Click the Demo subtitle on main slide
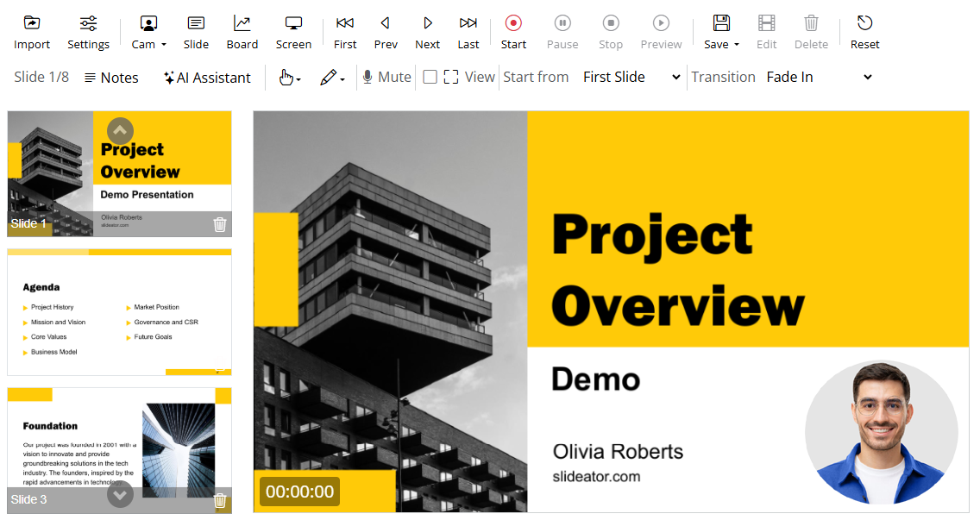The width and height of the screenshot is (980, 520). [x=595, y=379]
